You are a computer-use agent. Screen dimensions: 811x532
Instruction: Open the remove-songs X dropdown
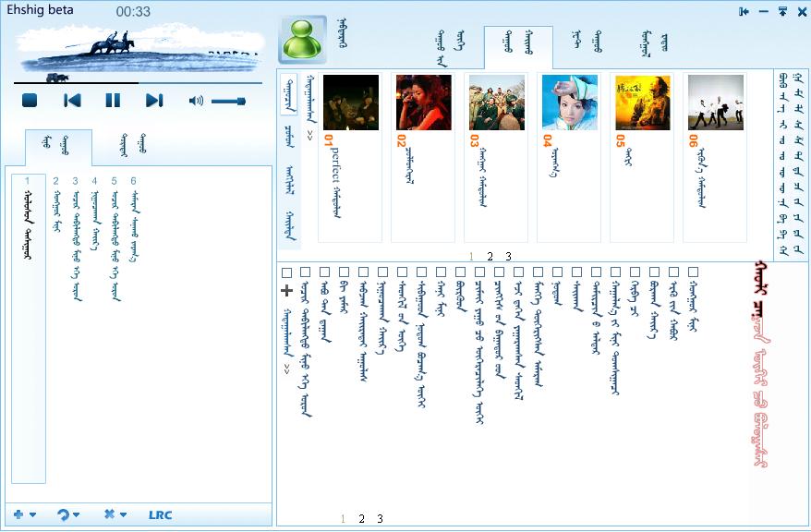[115, 514]
